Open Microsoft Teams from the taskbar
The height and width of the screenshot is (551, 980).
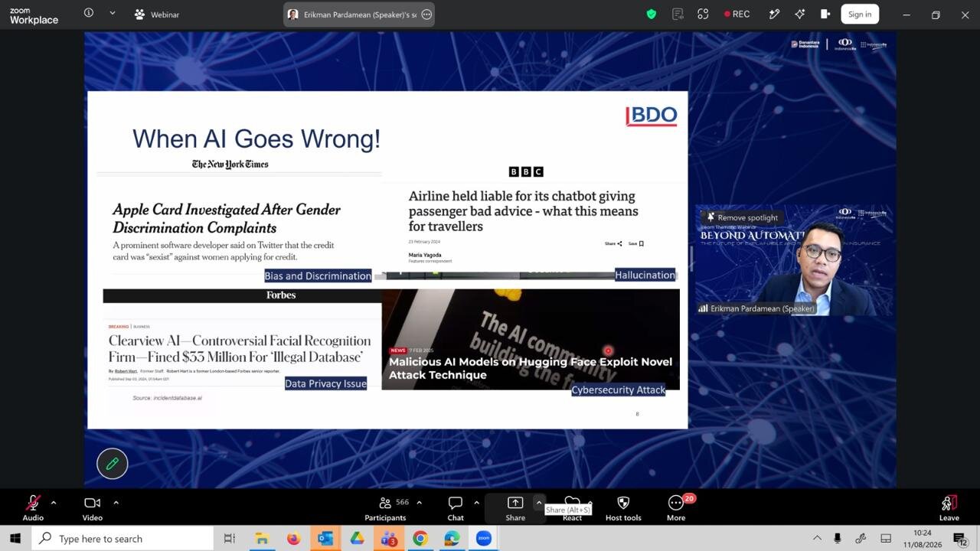(x=389, y=539)
